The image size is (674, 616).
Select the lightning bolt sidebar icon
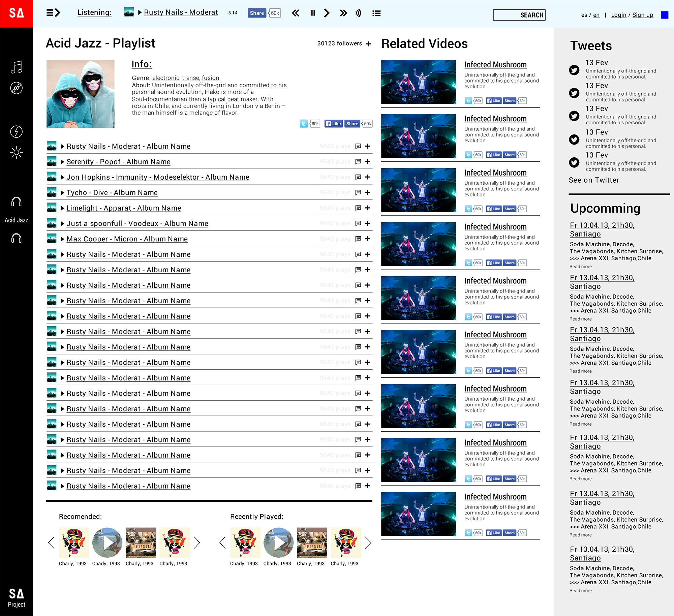[x=16, y=131]
